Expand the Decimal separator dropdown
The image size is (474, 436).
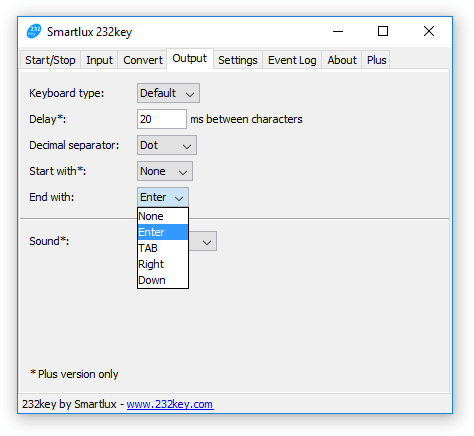[167, 145]
